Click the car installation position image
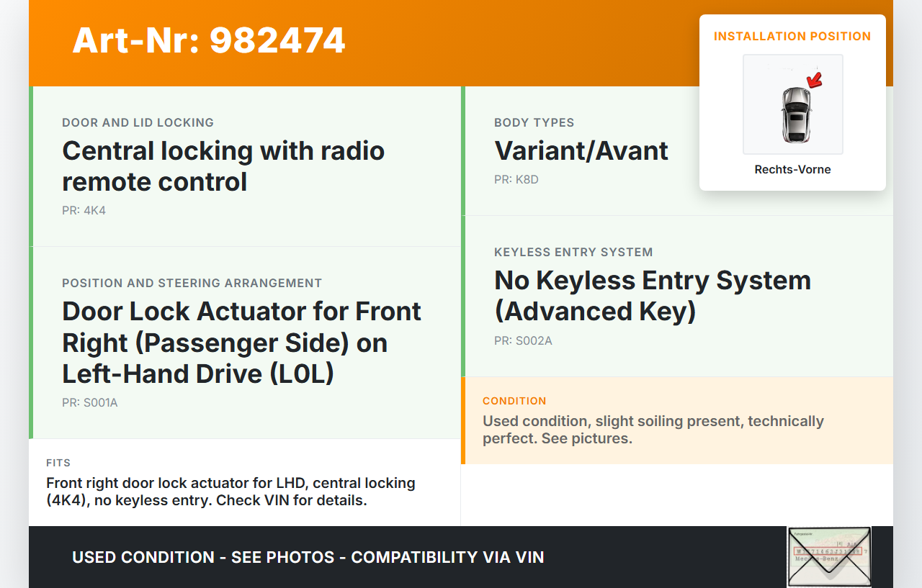922x588 pixels. 792,104
